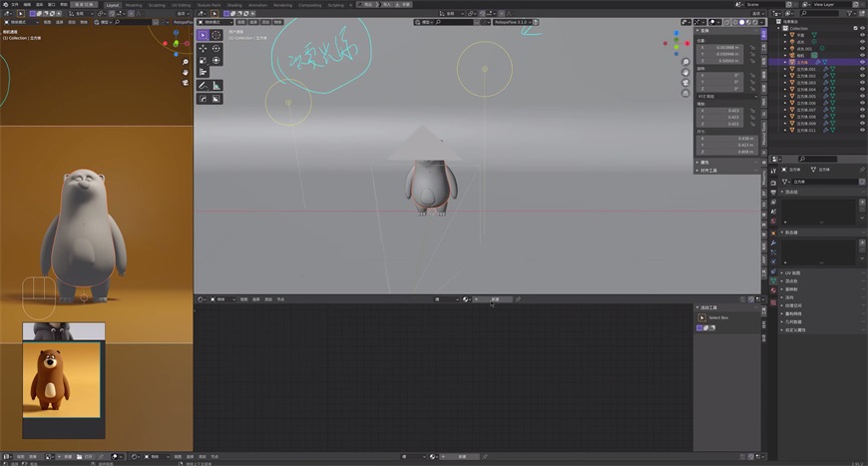Open the Render properties tab

coord(773,182)
